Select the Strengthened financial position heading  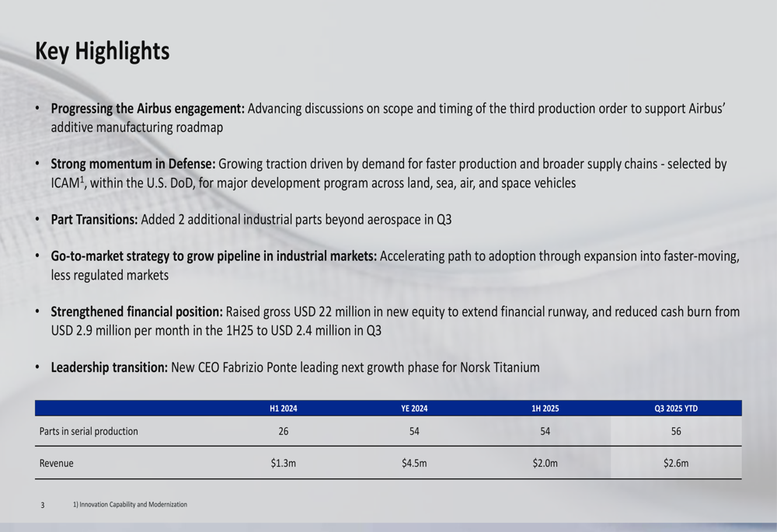coord(137,312)
